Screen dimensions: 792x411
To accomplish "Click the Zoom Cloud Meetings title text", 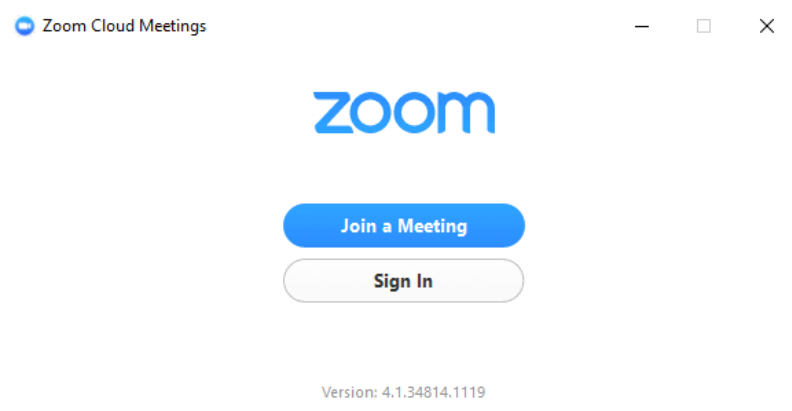I will coord(124,26).
